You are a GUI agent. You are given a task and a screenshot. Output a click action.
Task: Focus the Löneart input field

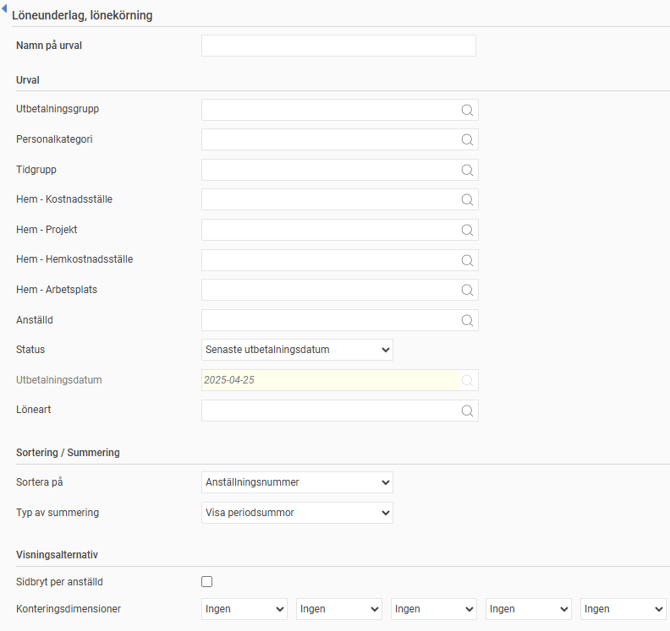(x=330, y=411)
